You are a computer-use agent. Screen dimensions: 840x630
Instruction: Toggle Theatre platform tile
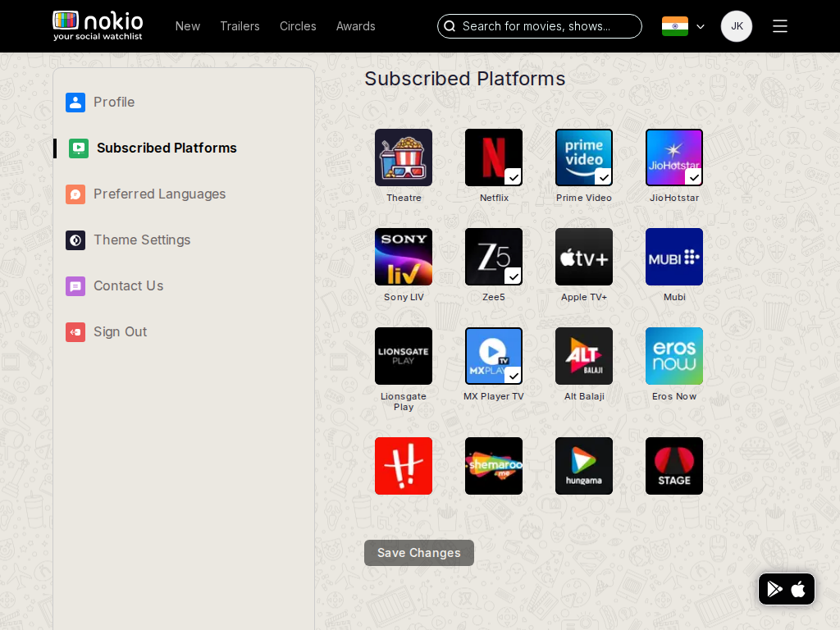point(404,157)
